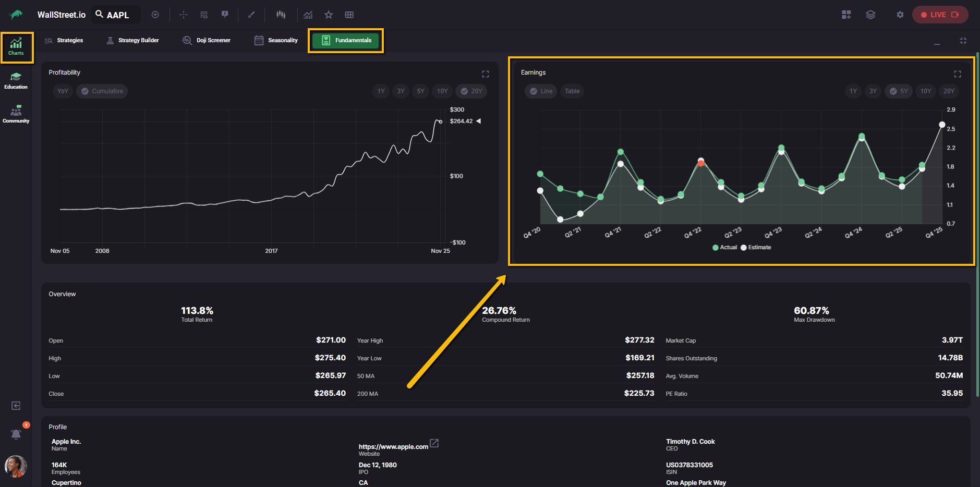This screenshot has width=980, height=487.
Task: Select the crosshair cursor tool
Action: click(x=184, y=15)
